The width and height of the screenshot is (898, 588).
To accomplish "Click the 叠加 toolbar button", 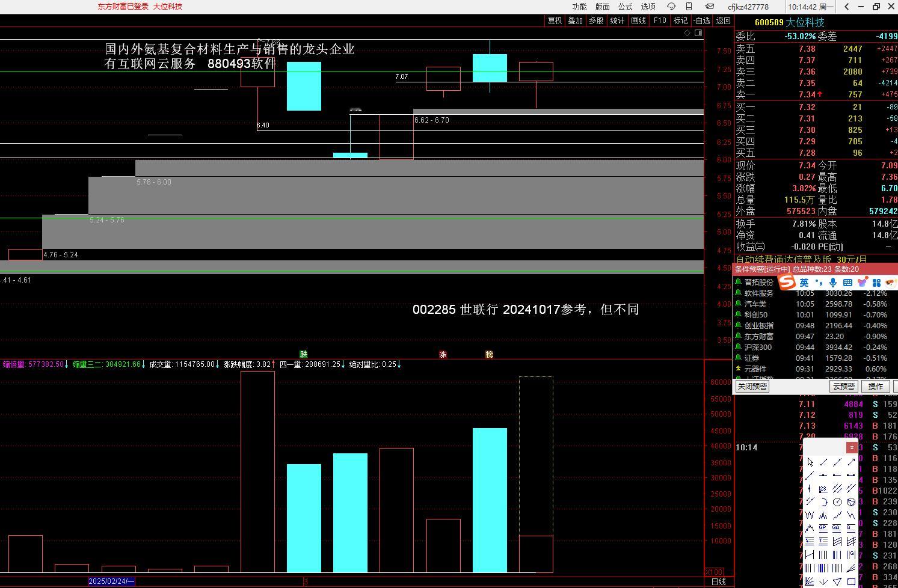I will (x=576, y=20).
